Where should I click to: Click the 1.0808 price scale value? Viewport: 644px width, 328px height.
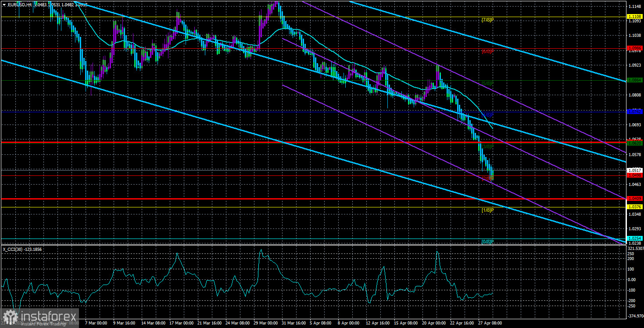[635, 95]
